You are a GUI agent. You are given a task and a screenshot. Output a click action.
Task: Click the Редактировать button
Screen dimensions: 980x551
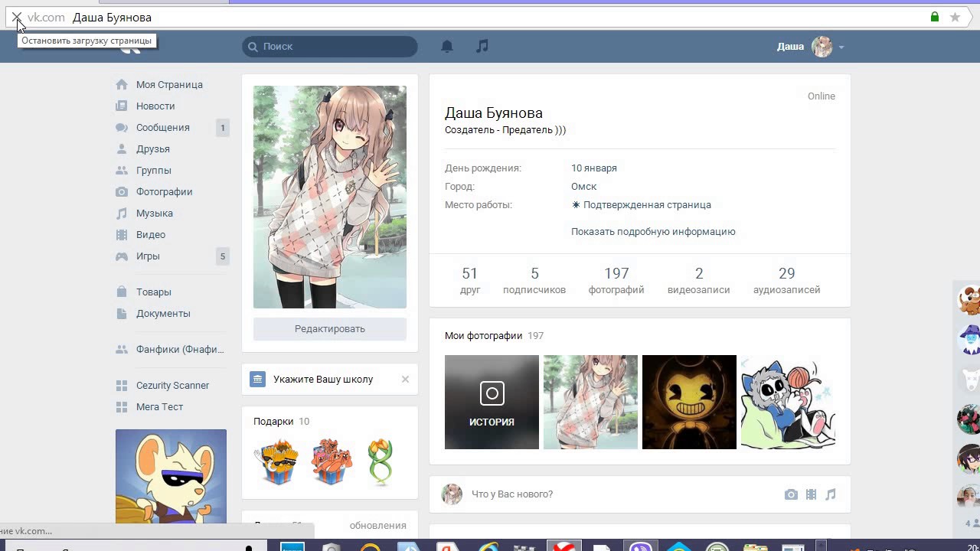(x=330, y=328)
